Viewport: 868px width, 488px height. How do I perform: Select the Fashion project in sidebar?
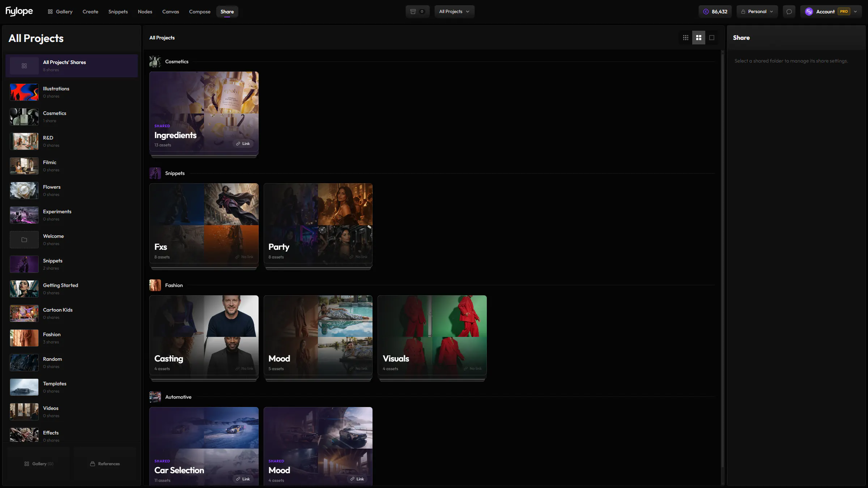pos(72,338)
